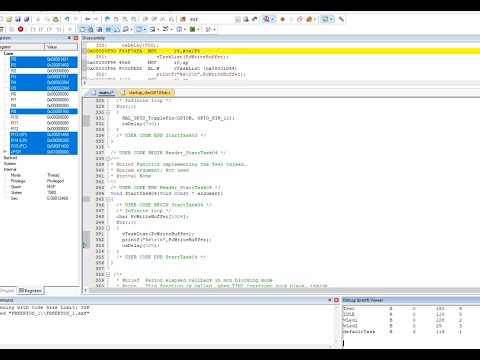Viewport: 480px width, 360px height.
Task: Switch to the Registers tab
Action: pos(30,291)
